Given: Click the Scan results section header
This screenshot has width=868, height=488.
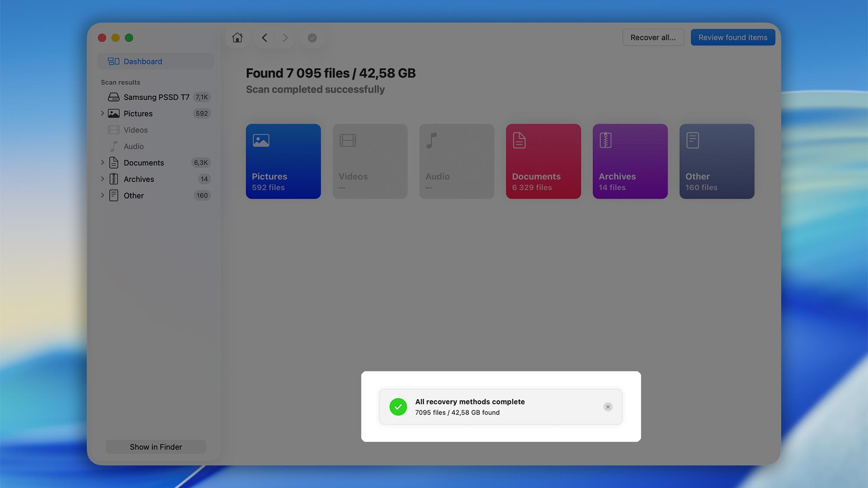Looking at the screenshot, I should tap(120, 82).
